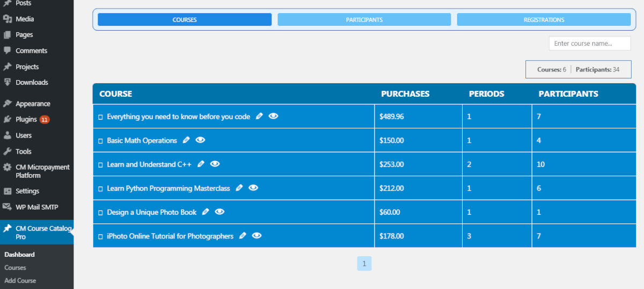Switch to the Registrations tab
Image resolution: width=644 pixels, height=289 pixels.
544,20
